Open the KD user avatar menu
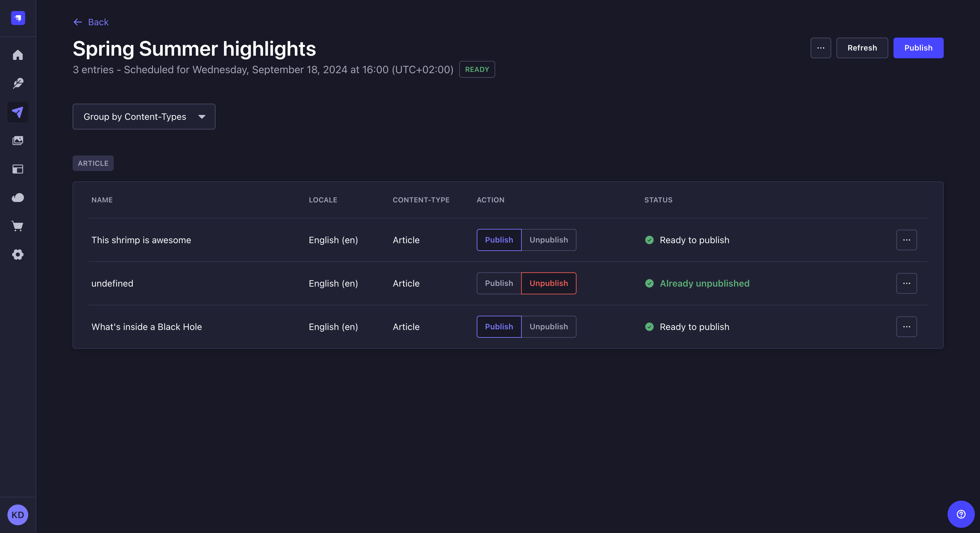 [18, 515]
